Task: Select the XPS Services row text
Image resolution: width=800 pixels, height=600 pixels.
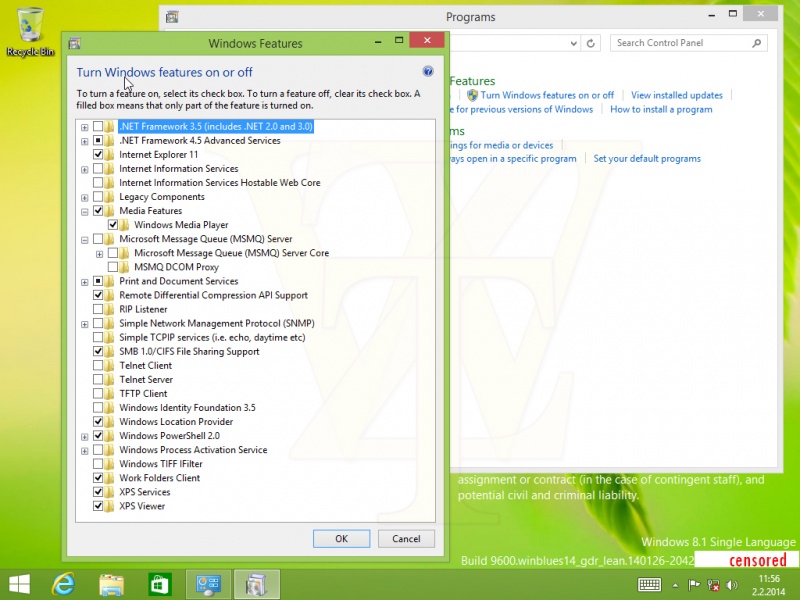Action: pyautogui.click(x=145, y=492)
